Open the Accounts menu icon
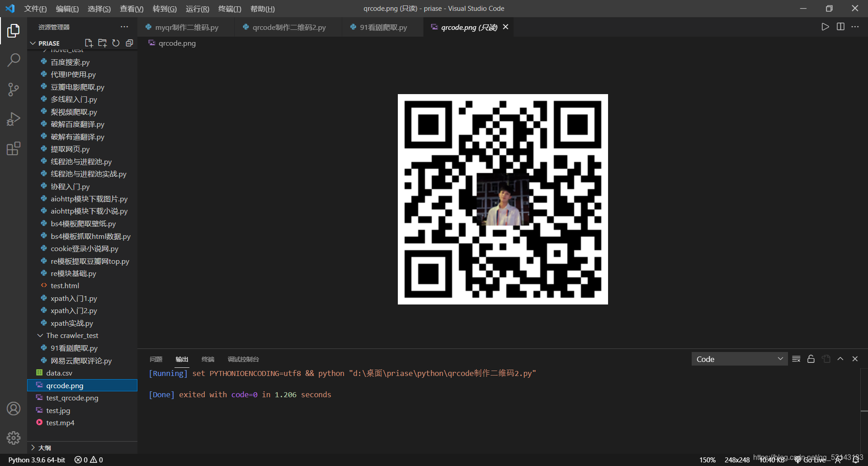 14,409
